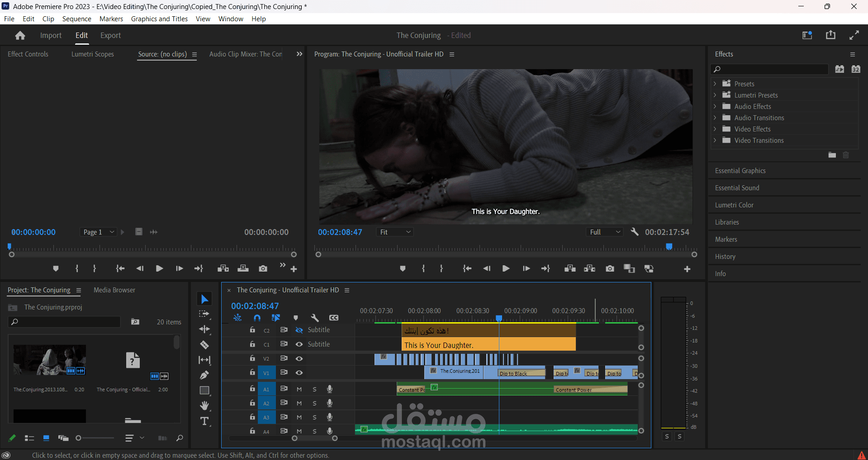Select the Type tool
Image resolution: width=868 pixels, height=460 pixels.
(x=204, y=421)
